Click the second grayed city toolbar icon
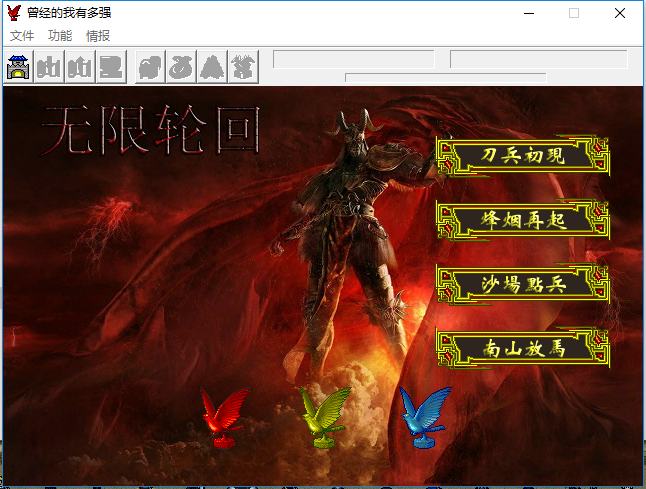The image size is (646, 489). [80, 67]
